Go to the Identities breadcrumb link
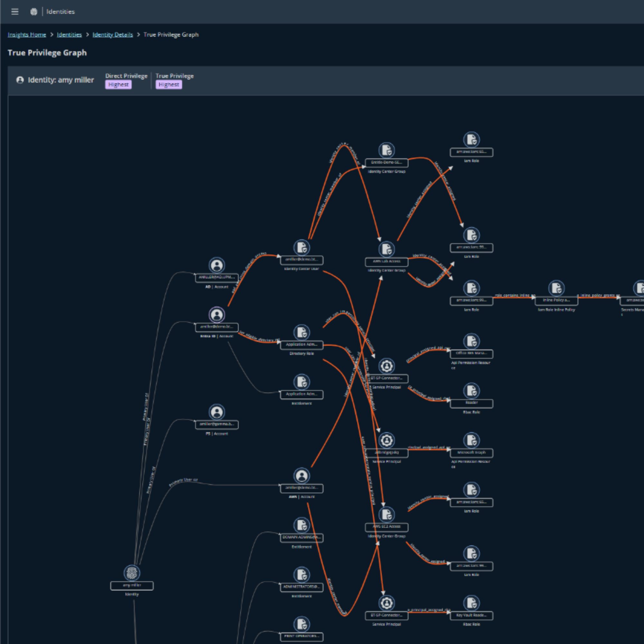 (x=69, y=35)
